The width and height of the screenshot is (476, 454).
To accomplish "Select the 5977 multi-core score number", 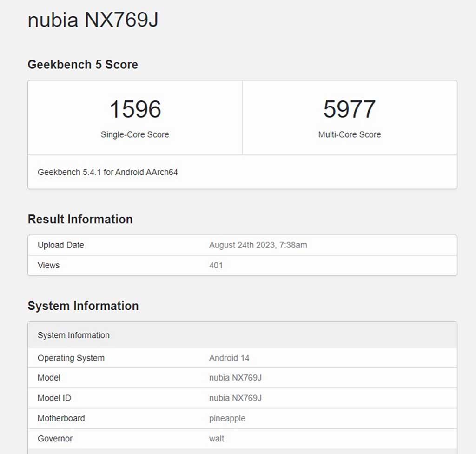I will (x=350, y=109).
